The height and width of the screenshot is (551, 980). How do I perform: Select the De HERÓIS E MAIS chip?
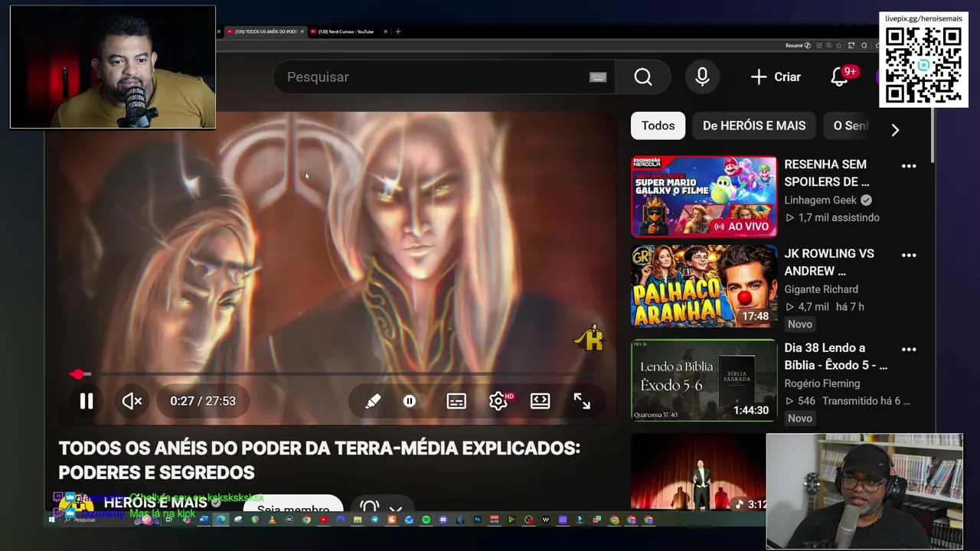754,126
